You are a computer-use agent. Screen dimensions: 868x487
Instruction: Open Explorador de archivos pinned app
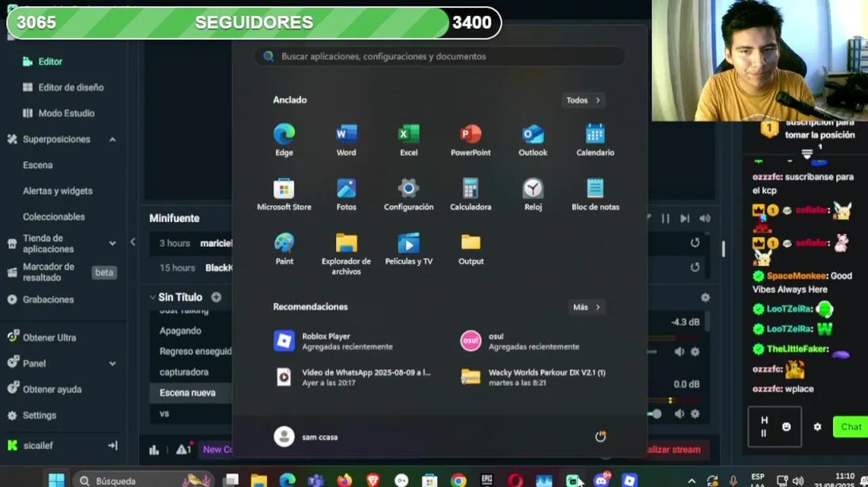pos(346,254)
